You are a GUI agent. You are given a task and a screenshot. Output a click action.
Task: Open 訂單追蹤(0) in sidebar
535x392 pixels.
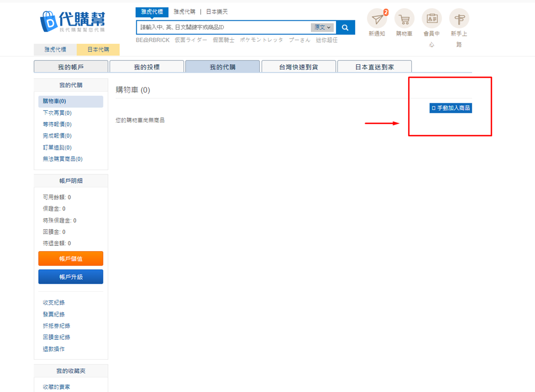pyautogui.click(x=57, y=148)
